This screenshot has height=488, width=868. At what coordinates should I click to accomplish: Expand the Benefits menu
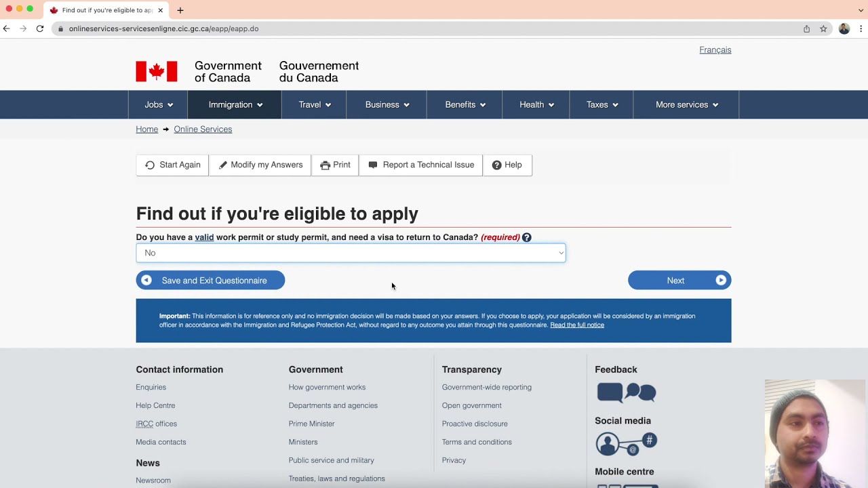coord(465,105)
